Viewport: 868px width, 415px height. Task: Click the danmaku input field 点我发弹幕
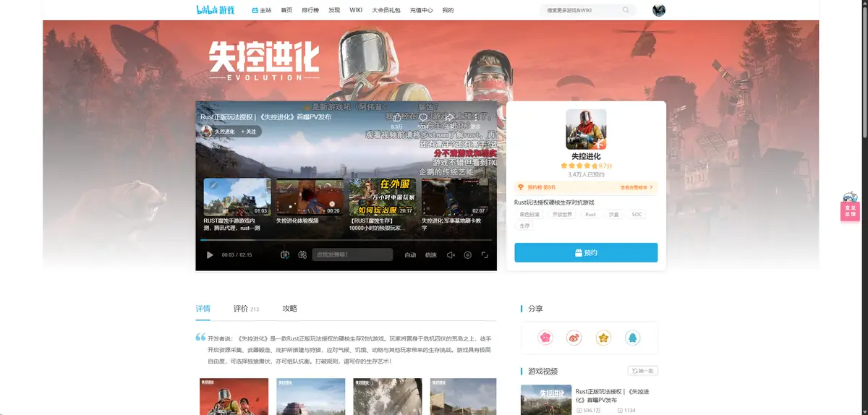click(x=352, y=254)
